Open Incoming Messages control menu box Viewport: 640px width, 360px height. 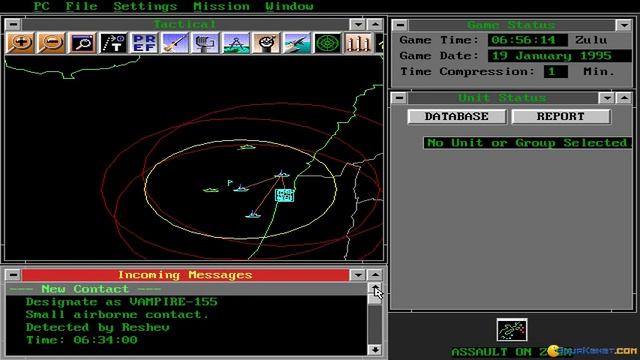point(13,275)
